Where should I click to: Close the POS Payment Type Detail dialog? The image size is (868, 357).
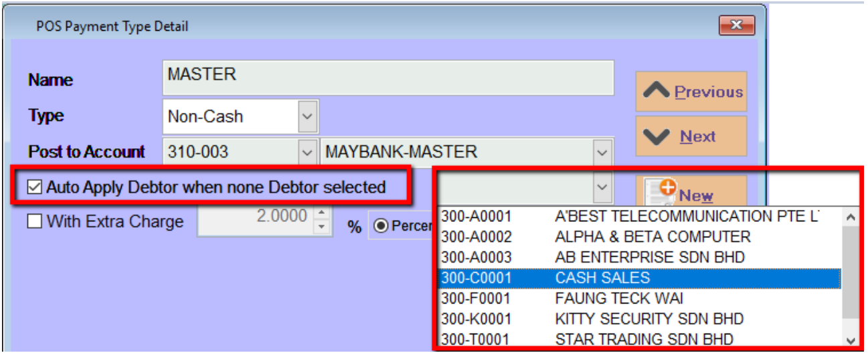(x=736, y=26)
